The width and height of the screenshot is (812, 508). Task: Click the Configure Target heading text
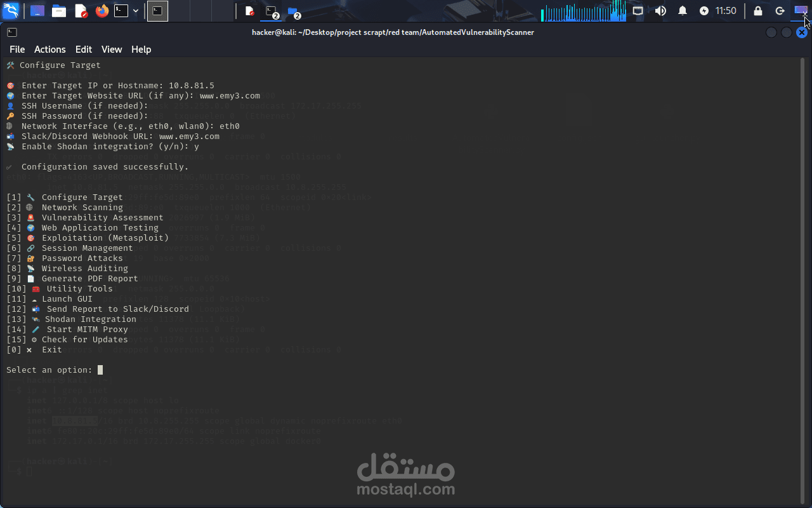point(60,65)
